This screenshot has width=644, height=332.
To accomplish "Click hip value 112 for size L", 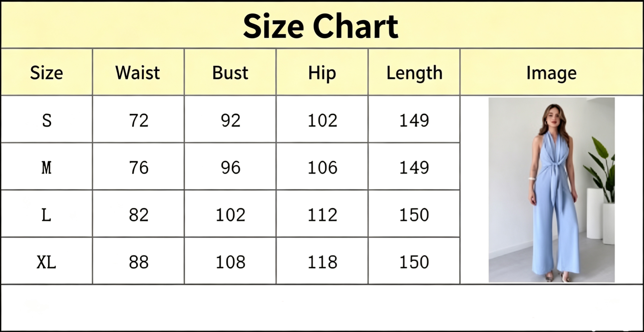I will click(x=322, y=215).
